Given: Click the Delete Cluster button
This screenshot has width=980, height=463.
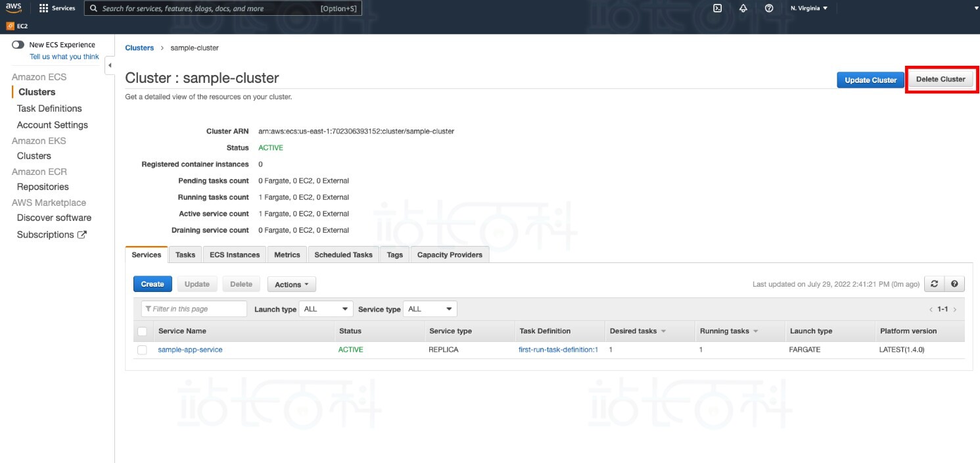Looking at the screenshot, I should point(941,80).
